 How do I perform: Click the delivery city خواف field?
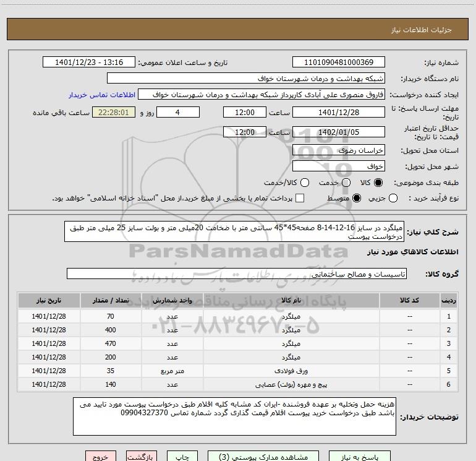tap(339, 166)
